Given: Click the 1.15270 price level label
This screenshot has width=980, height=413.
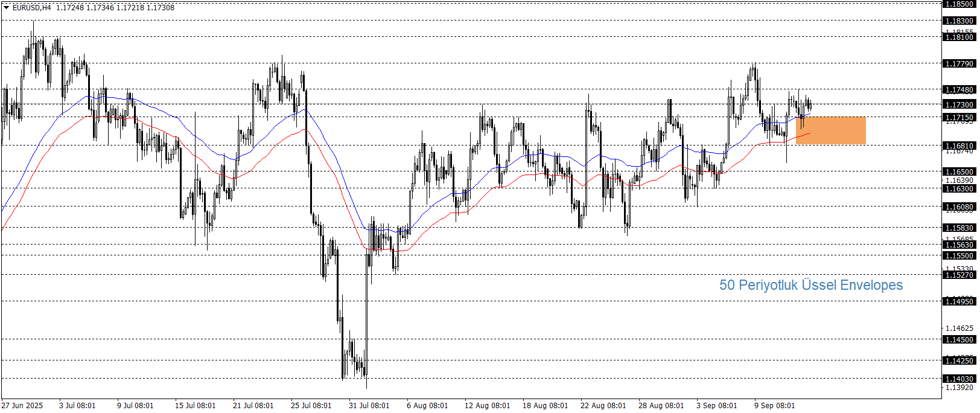Looking at the screenshot, I should [x=959, y=275].
